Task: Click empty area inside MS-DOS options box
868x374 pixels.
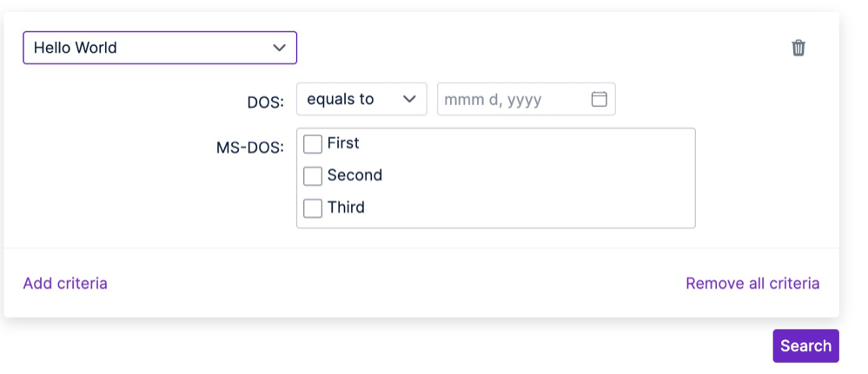Action: click(539, 178)
